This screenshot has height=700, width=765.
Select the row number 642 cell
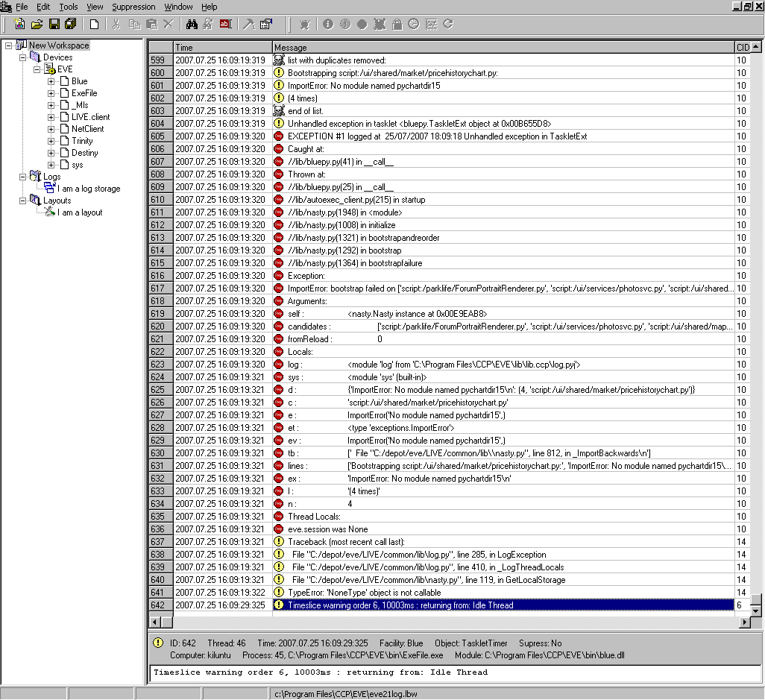[x=161, y=605]
